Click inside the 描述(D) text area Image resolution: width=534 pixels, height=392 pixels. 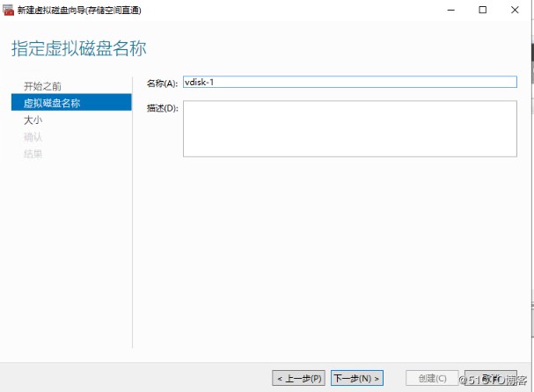350,128
